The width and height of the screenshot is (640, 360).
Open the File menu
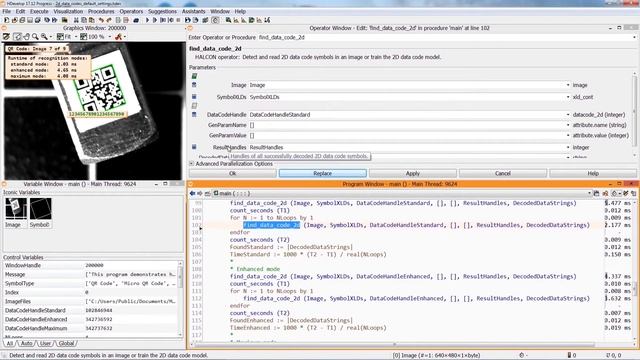coord(7,11)
